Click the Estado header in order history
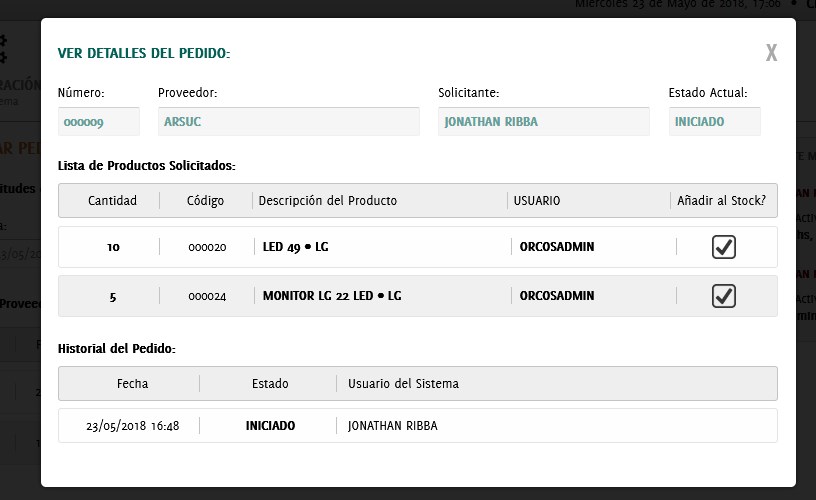816x500 pixels. [x=270, y=384]
